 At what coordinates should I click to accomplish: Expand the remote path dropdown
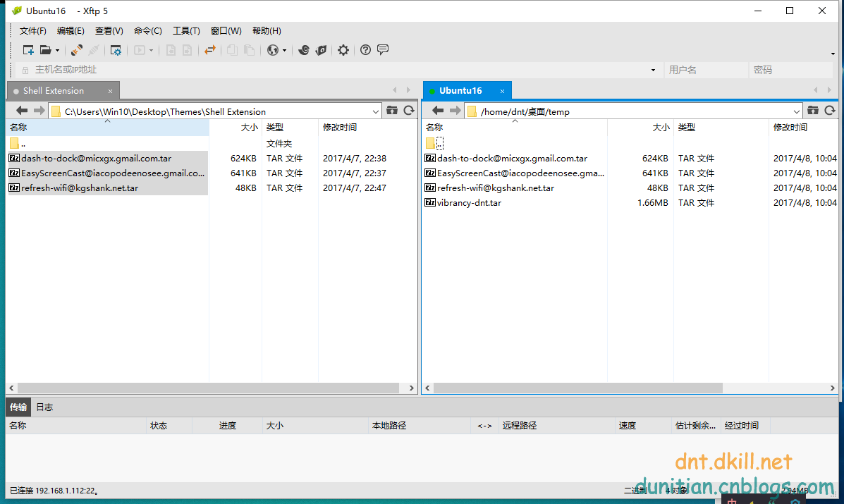pos(797,111)
